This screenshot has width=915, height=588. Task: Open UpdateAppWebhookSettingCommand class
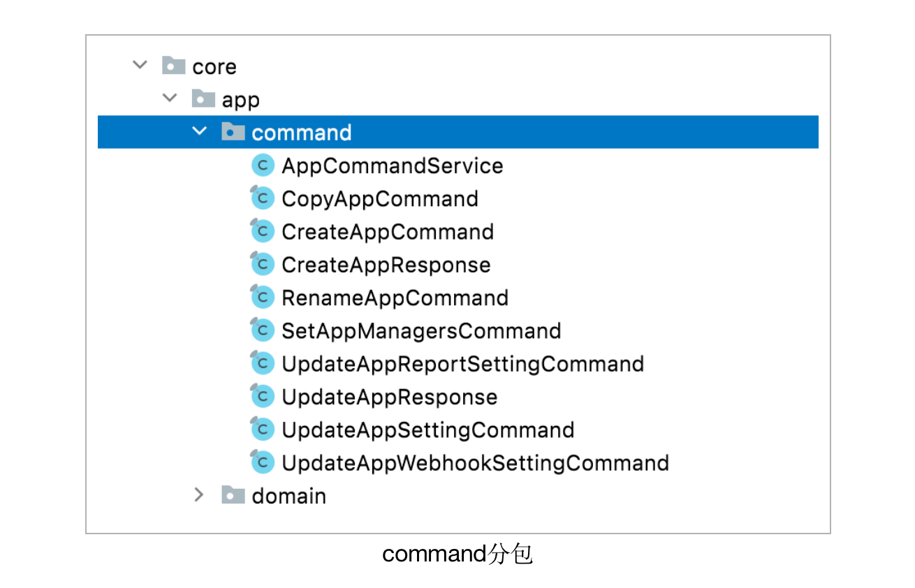tap(475, 463)
